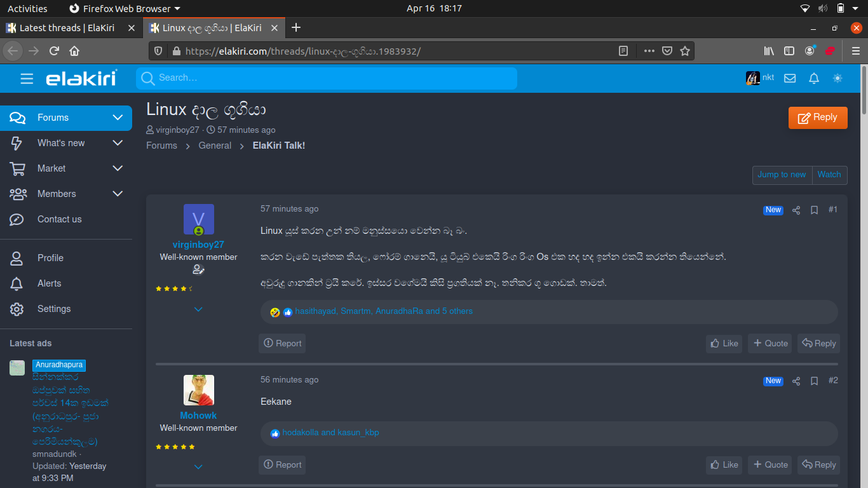Bookmark post #2
This screenshot has width=868, height=488.
click(814, 381)
